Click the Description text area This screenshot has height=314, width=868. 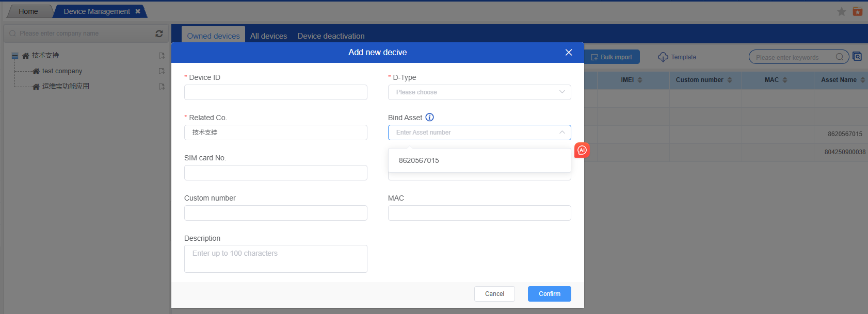click(276, 259)
